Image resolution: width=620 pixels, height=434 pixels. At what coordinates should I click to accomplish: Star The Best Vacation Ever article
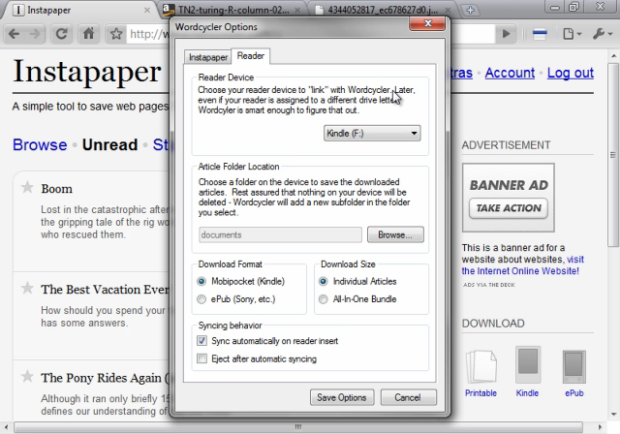(x=27, y=288)
